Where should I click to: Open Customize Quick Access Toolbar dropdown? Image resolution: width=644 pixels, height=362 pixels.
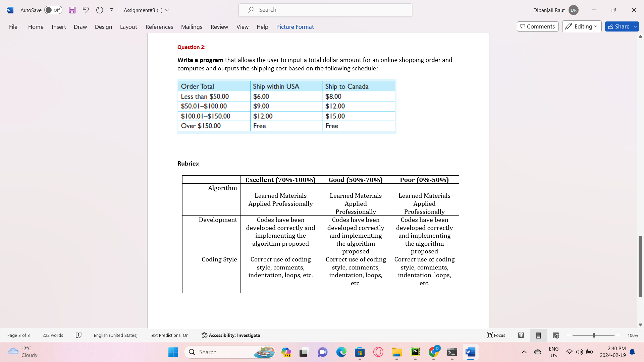pos(112,10)
